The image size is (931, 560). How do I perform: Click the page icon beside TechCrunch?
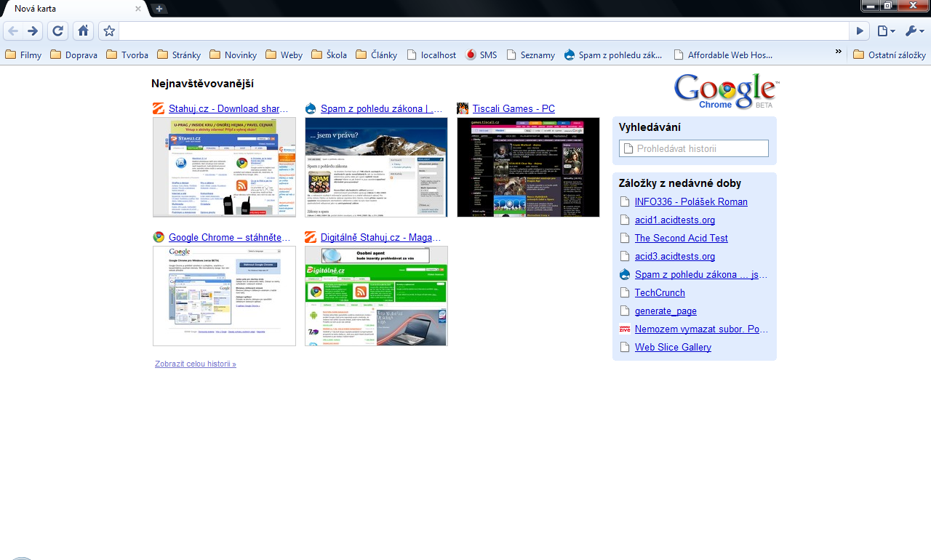pos(625,292)
